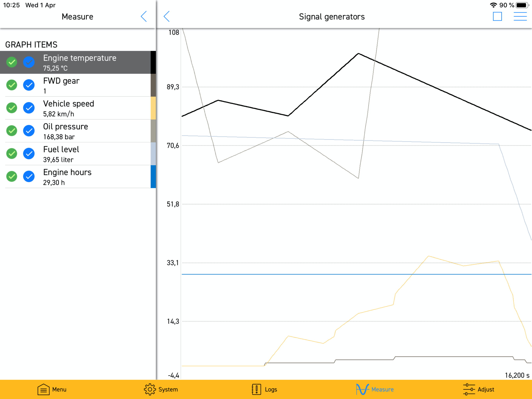Click the blue Engine hours color swatch
Screen dimensions: 532x399
153,177
